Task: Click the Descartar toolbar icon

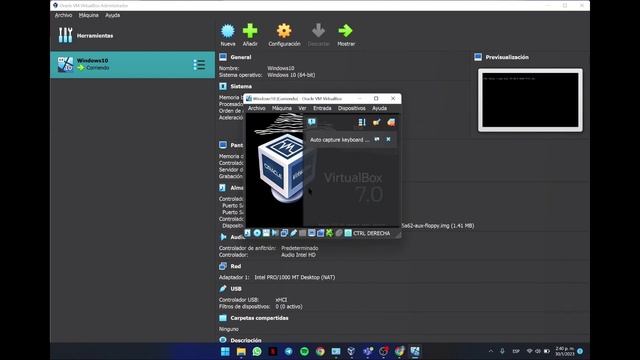Action: 318,35
